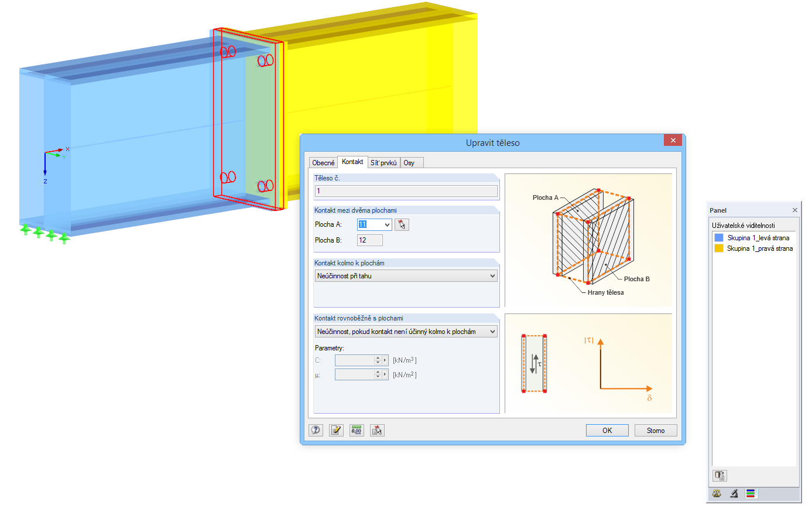
Task: Click the blue swatch of Skupina 1_levá strana
Action: (719, 238)
